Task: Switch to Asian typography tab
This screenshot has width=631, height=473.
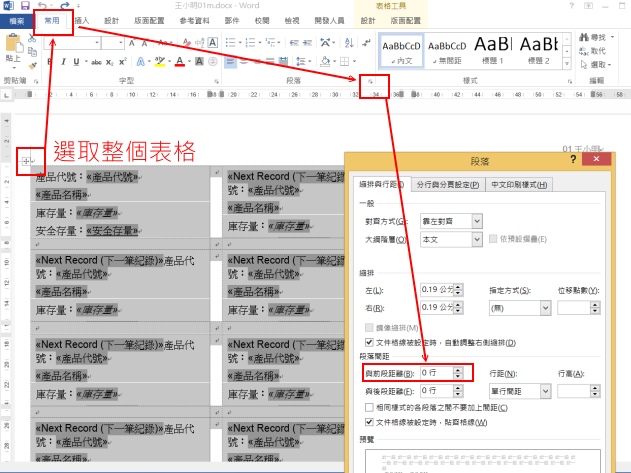Action: point(519,185)
